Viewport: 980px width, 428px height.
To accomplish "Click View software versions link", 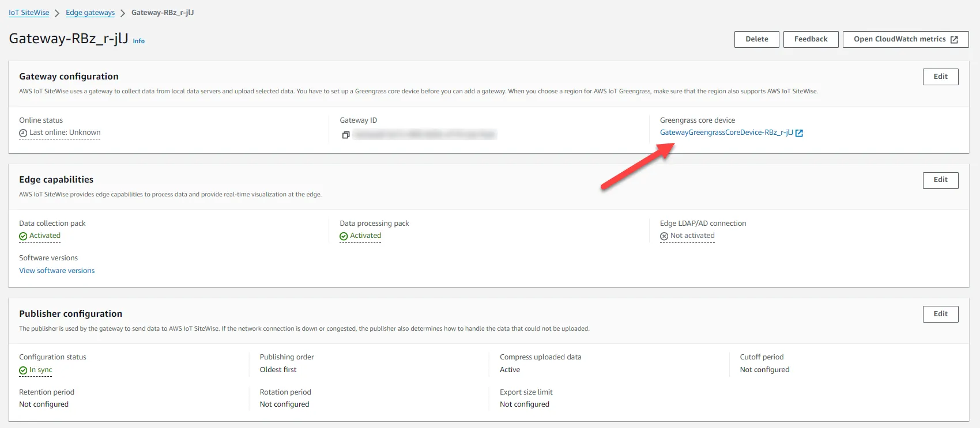I will coord(56,271).
